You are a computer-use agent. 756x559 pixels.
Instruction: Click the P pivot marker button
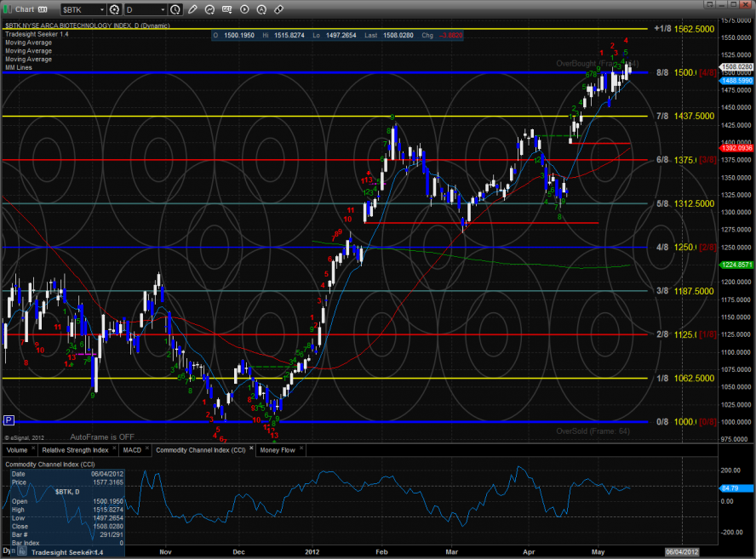(x=9, y=419)
